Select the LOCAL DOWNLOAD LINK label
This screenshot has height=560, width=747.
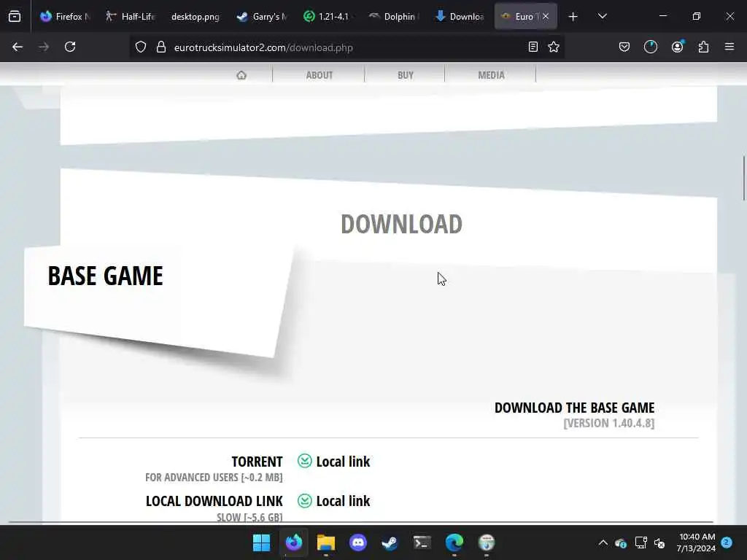point(214,501)
